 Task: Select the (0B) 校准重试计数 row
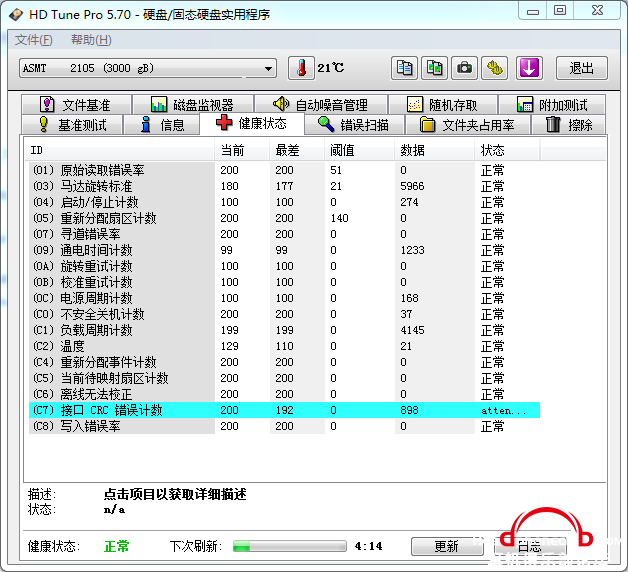284,282
